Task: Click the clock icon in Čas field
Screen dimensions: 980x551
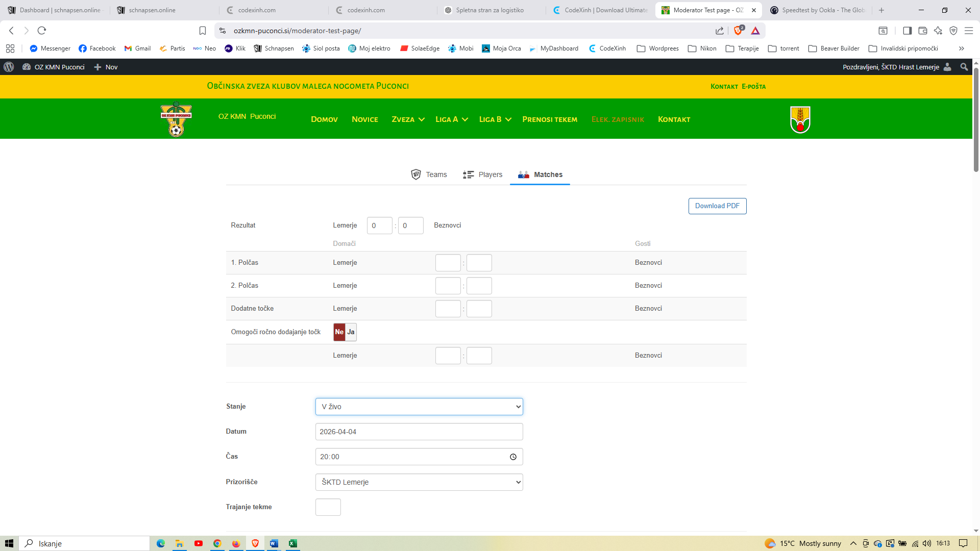Action: point(513,457)
